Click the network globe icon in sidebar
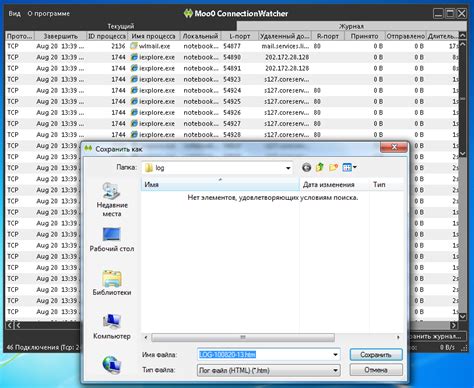474x388 pixels. [x=112, y=365]
